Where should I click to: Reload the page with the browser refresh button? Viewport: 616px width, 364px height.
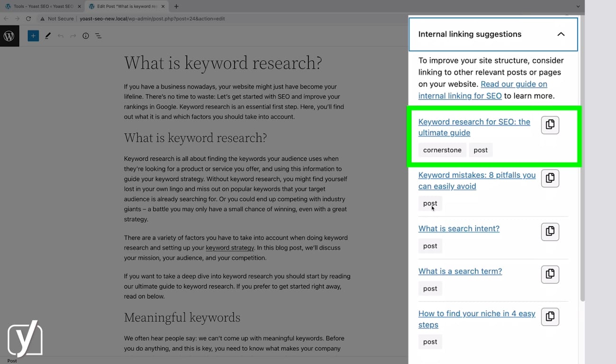pyautogui.click(x=28, y=19)
